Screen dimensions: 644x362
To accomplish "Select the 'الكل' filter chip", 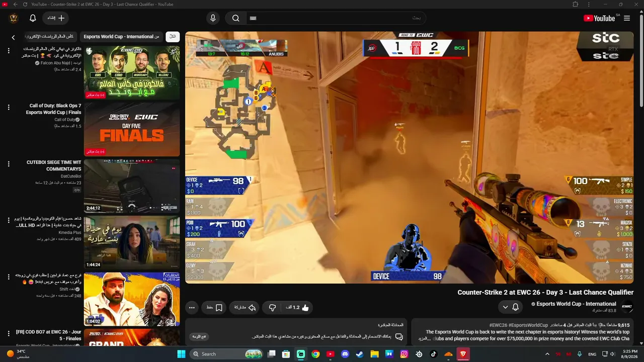I will point(173,37).
